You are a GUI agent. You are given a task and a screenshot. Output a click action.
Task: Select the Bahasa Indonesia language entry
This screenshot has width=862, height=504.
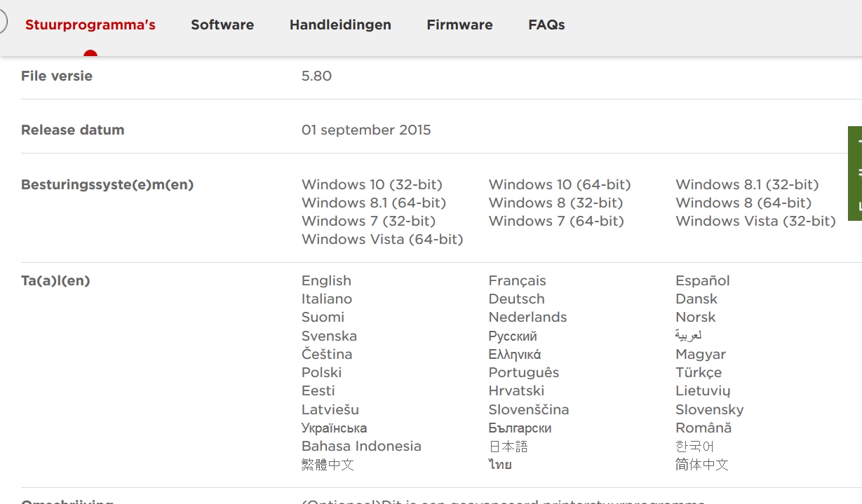361,447
